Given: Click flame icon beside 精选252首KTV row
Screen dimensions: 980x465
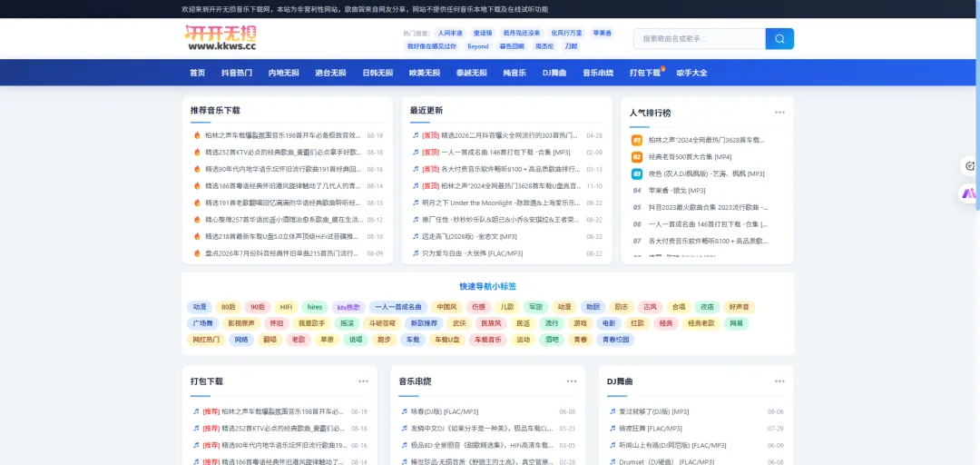Looking at the screenshot, I should [197, 152].
